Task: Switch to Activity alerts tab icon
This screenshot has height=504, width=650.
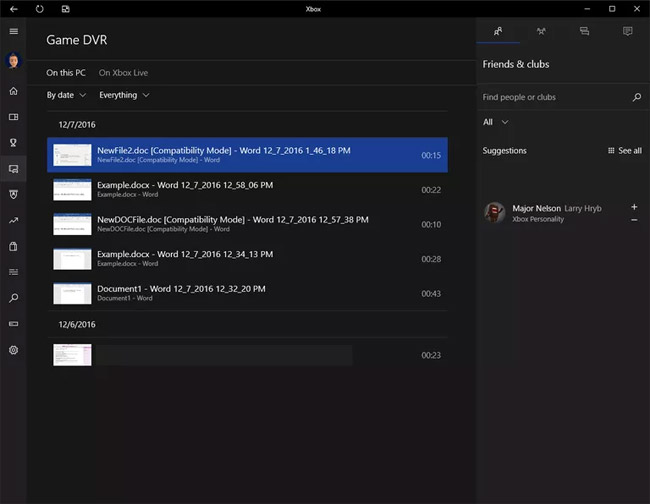Action: coord(628,31)
